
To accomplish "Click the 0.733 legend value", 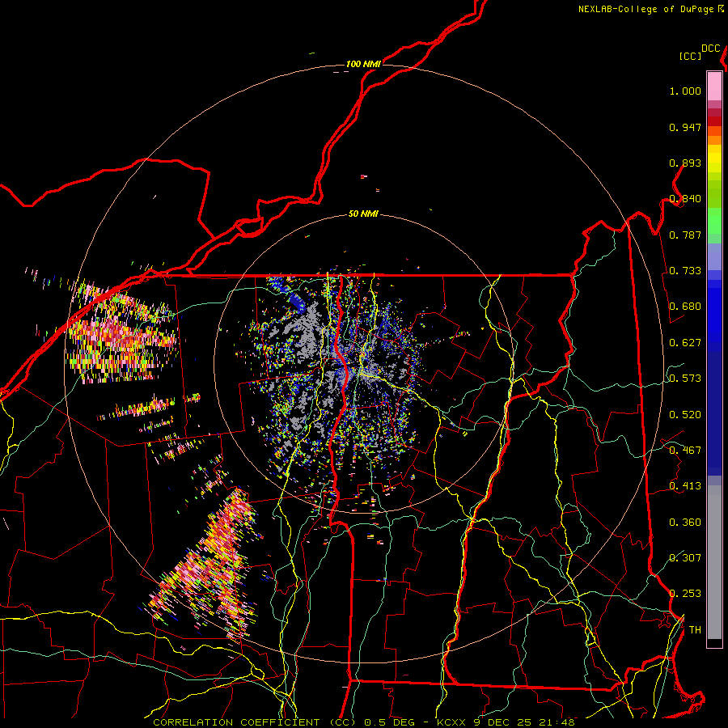I will click(685, 271).
